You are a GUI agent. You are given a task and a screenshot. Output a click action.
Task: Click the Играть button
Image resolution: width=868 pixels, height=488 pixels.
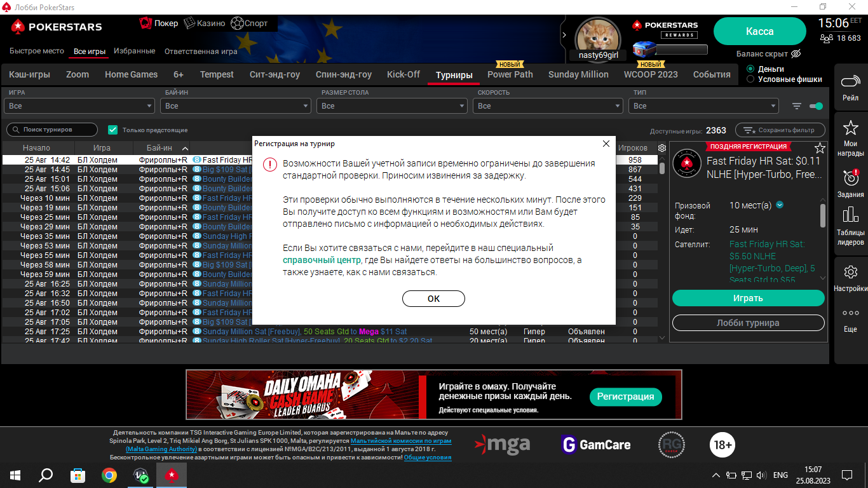click(748, 298)
